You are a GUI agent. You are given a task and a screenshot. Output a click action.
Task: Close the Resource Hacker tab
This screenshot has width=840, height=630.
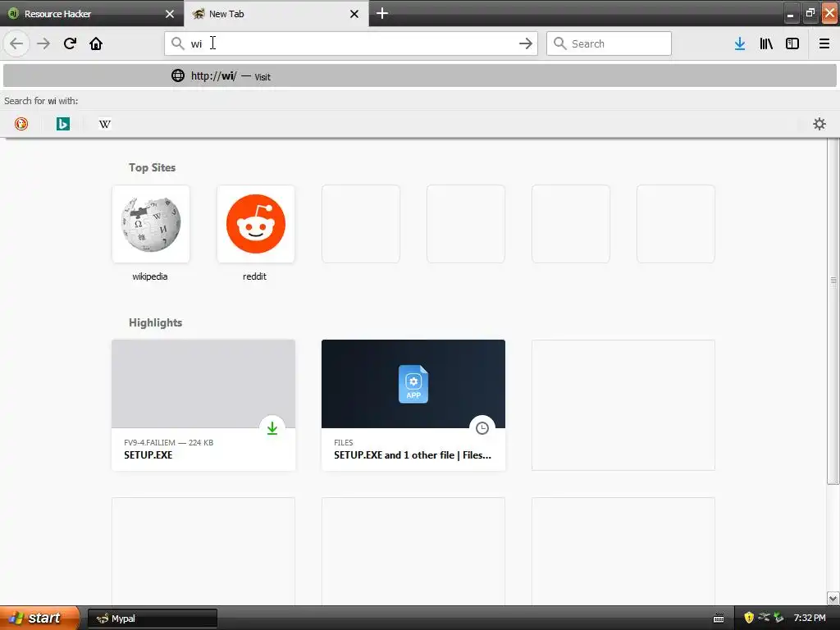170,14
